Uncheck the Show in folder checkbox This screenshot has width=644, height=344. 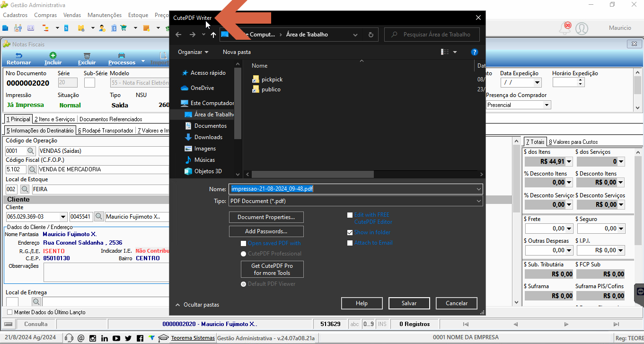350,232
